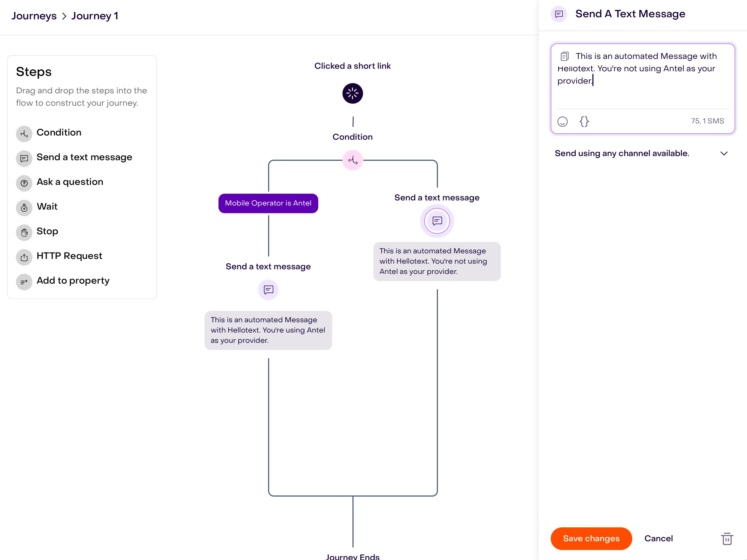Go back to Journeys breadcrumb
Screen dimensions: 747x560
pyautogui.click(x=34, y=16)
